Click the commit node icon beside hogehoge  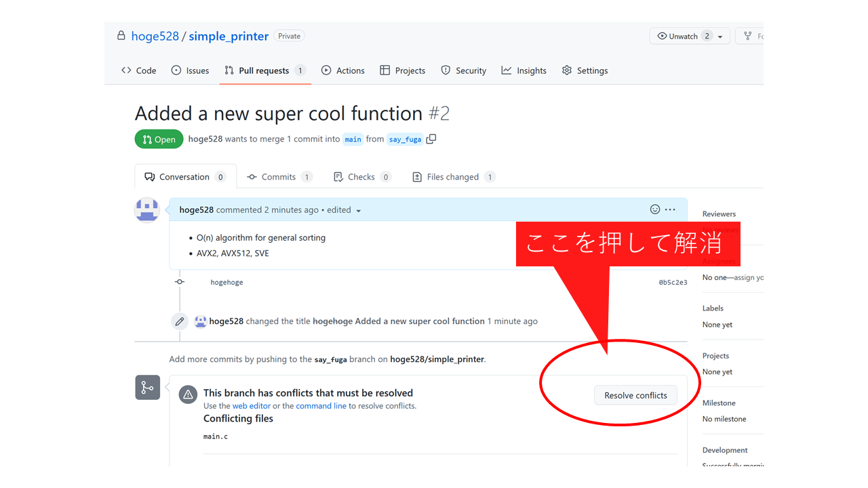click(179, 282)
